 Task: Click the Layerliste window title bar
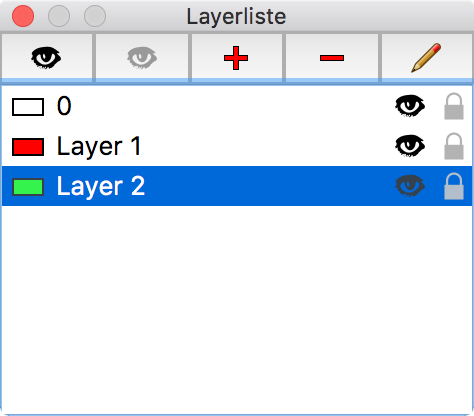[236, 16]
